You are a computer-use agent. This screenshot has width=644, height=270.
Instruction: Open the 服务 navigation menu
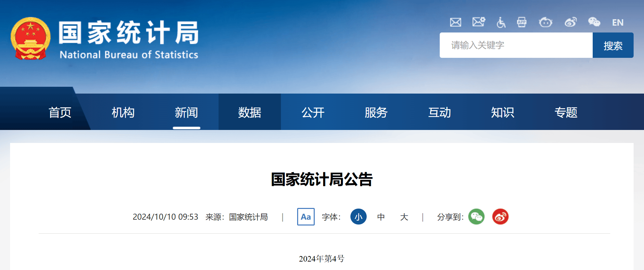point(376,112)
